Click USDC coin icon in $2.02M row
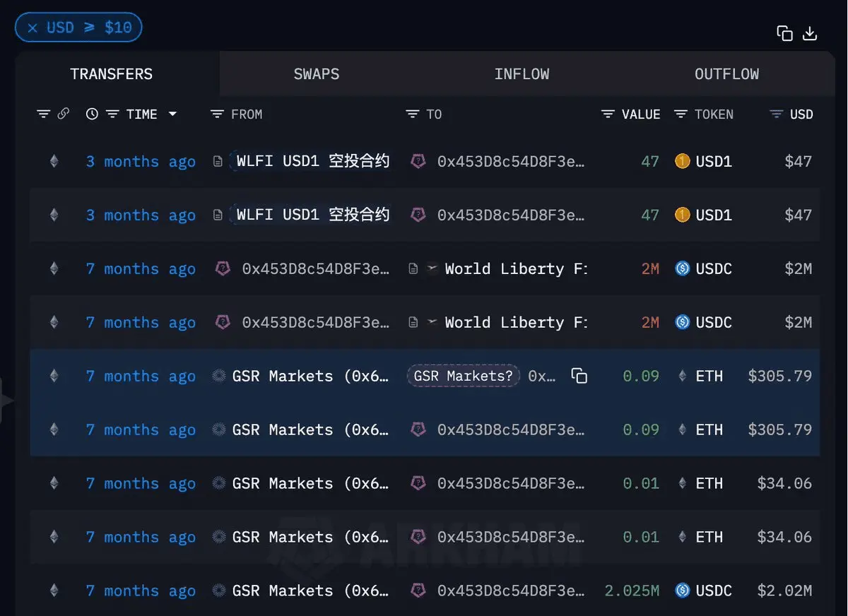Screen dimensions: 848x616 point(682,591)
